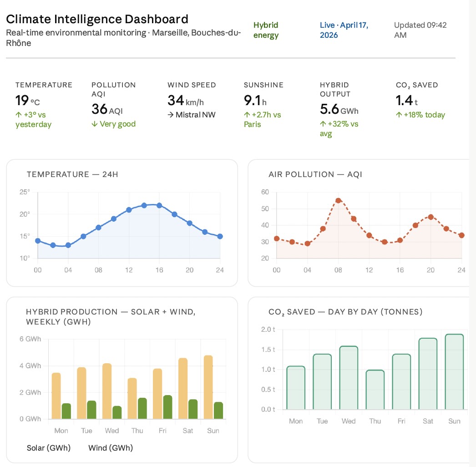This screenshot has height=467, width=476.
Task: Toggle the Wind (GWh) legend entry
Action: [110, 448]
